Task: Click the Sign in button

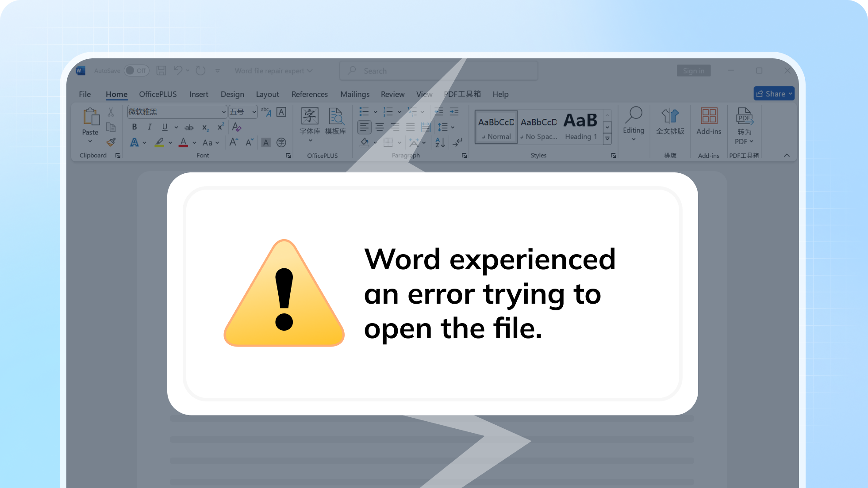Action: click(693, 71)
